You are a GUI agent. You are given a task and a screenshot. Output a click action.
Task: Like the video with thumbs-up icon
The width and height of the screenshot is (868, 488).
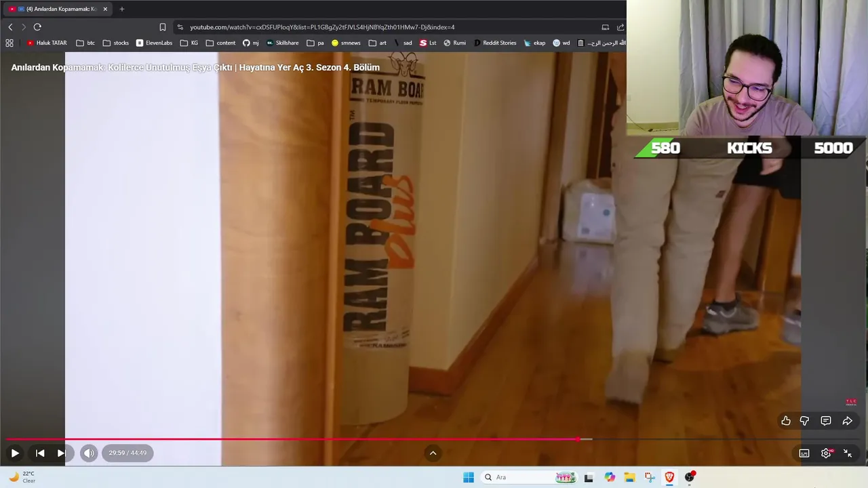(x=785, y=421)
